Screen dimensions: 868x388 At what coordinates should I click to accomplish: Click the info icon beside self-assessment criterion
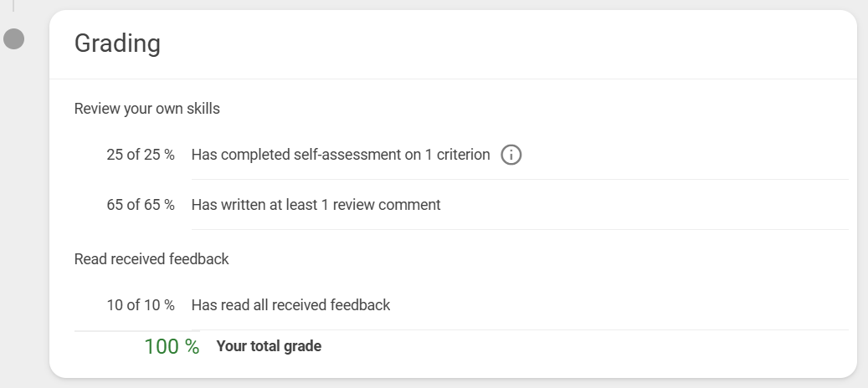click(x=511, y=155)
